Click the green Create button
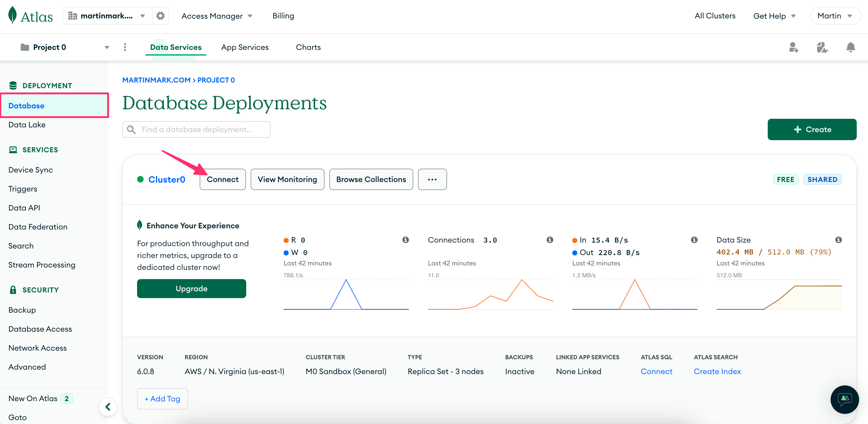 [x=812, y=129]
